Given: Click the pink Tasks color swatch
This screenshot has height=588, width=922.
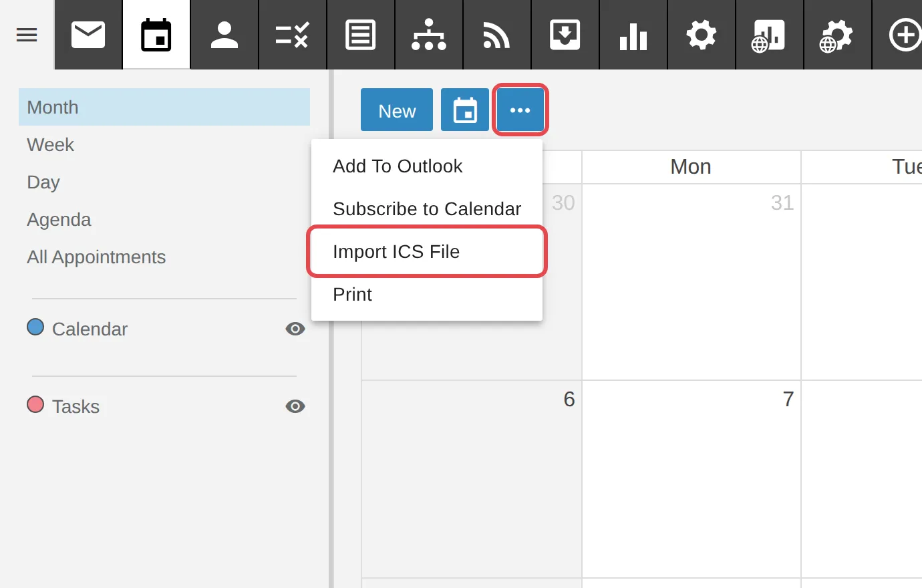Looking at the screenshot, I should click(x=35, y=404).
